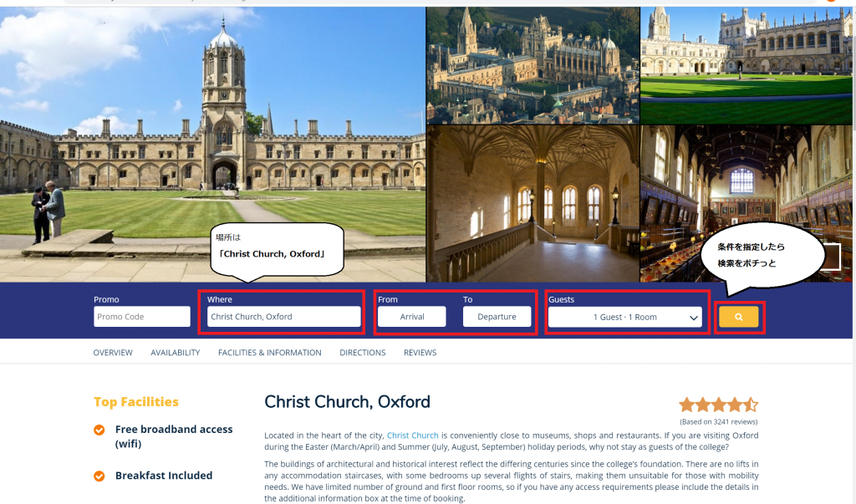Open the large Tom Tower quad photo
This screenshot has height=504, width=856.
212,144
